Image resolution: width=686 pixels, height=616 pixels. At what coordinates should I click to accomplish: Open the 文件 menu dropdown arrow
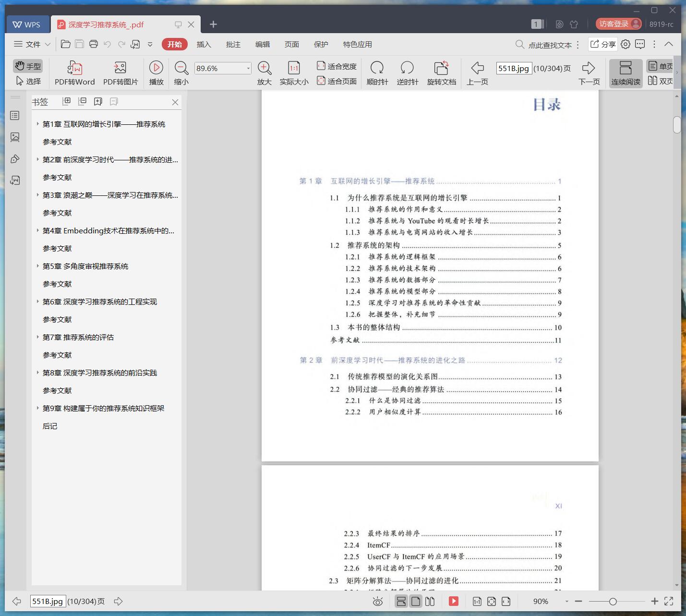pos(48,44)
